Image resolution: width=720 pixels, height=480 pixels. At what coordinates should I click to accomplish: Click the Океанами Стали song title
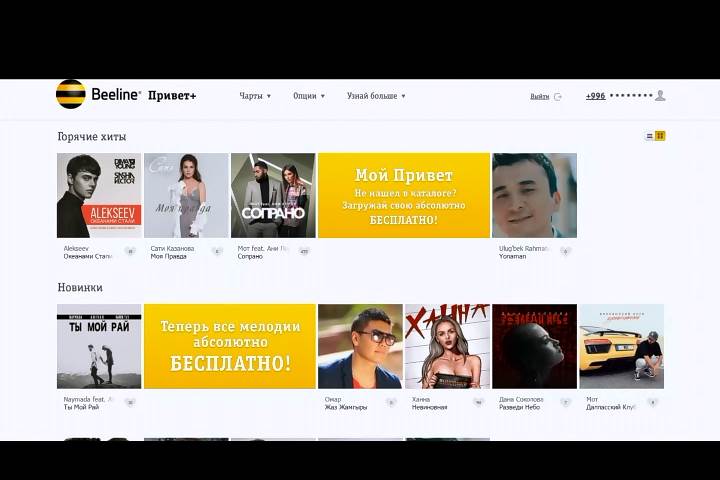coord(88,256)
